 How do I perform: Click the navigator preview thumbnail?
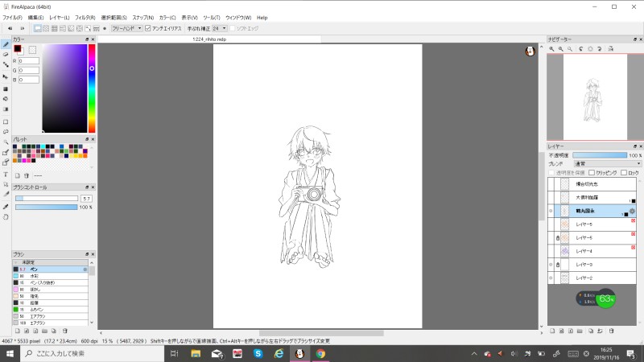point(595,97)
